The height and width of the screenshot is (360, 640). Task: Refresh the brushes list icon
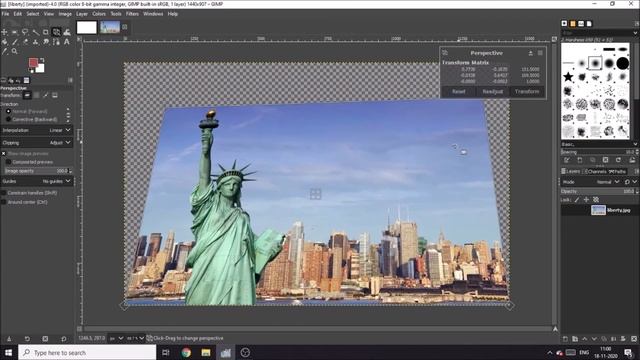619,160
